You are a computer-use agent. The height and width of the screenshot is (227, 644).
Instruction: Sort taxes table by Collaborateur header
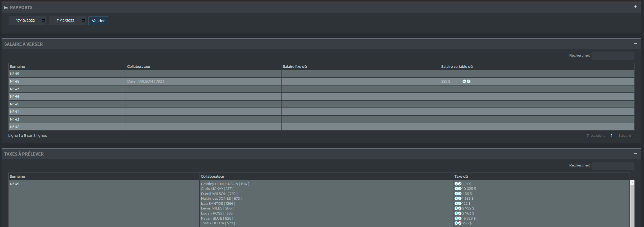click(326, 177)
